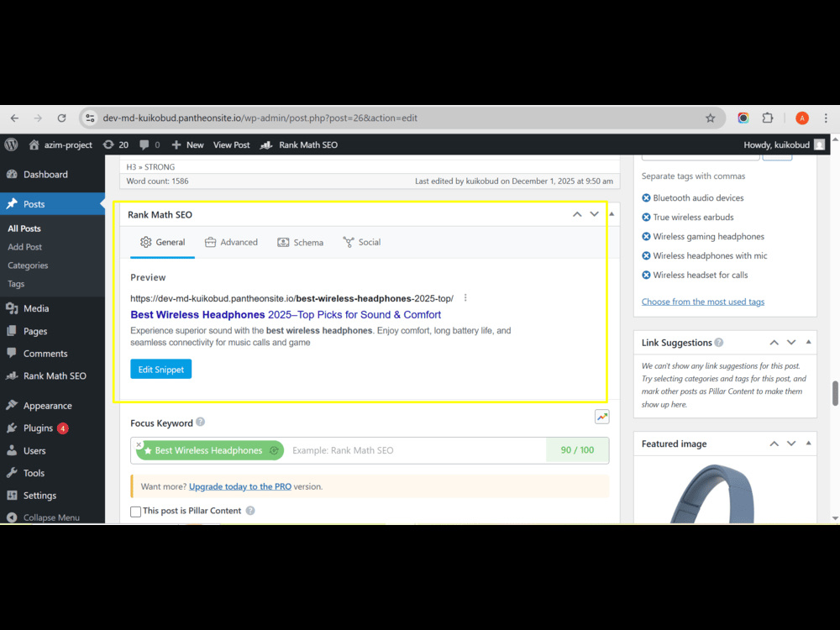The width and height of the screenshot is (840, 630).
Task: Reload the page with refresh icon
Action: click(x=61, y=118)
